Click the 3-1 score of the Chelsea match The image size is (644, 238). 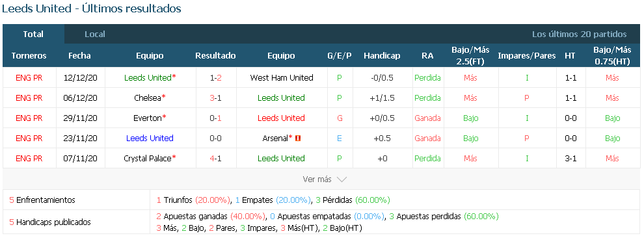pyautogui.click(x=215, y=98)
